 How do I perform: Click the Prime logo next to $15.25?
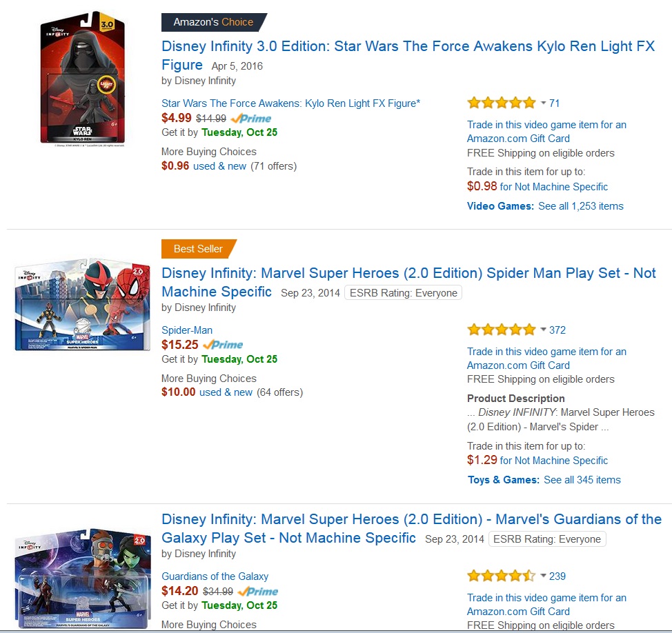click(223, 345)
